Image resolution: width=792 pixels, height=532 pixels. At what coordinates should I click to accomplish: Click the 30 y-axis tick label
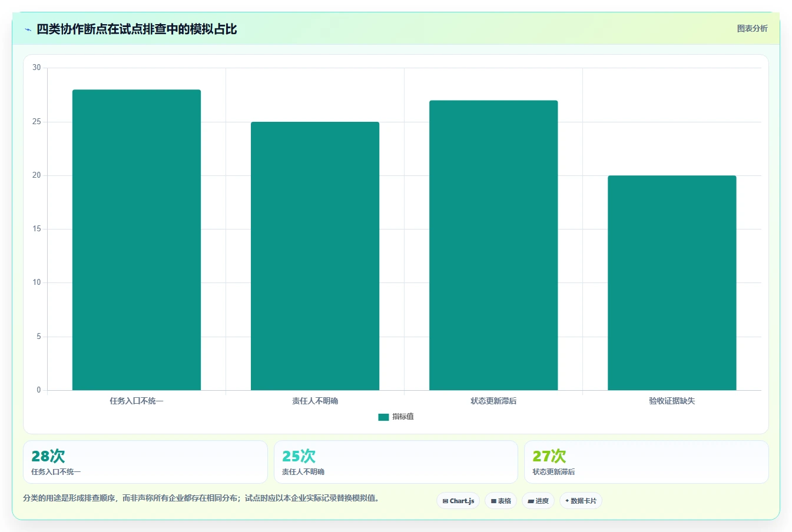click(x=37, y=68)
